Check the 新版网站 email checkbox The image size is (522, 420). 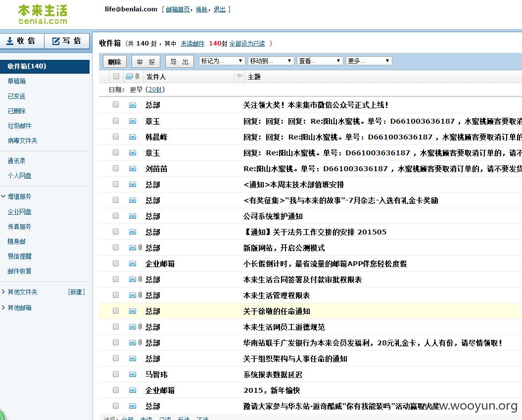tap(116, 247)
